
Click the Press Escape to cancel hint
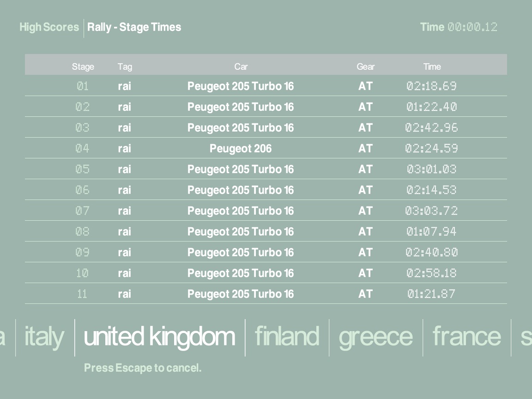[x=143, y=368]
